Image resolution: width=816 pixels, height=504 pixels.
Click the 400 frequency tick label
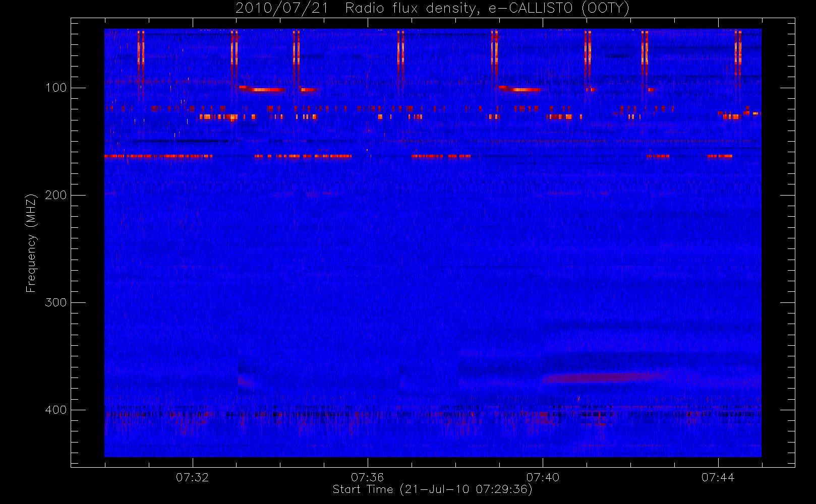(x=56, y=410)
